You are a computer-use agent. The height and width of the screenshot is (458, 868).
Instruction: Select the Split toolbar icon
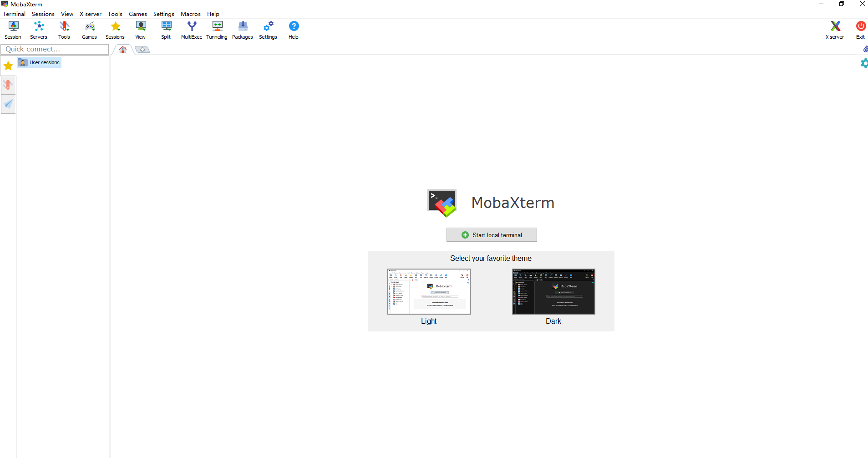pos(166,30)
